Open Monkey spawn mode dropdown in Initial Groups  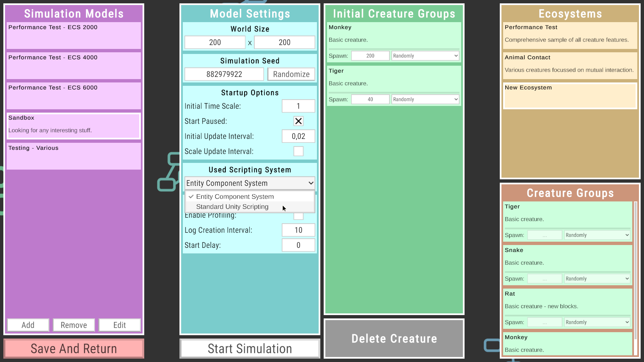click(x=425, y=56)
